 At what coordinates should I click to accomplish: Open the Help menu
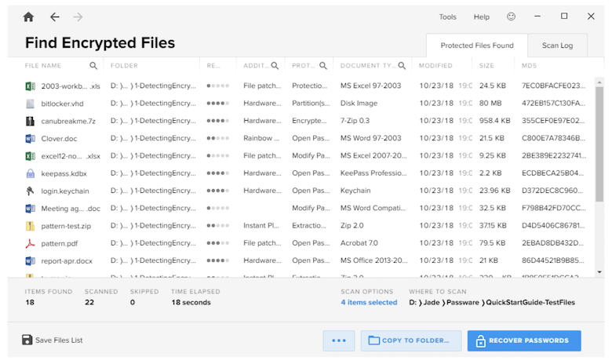tap(481, 16)
